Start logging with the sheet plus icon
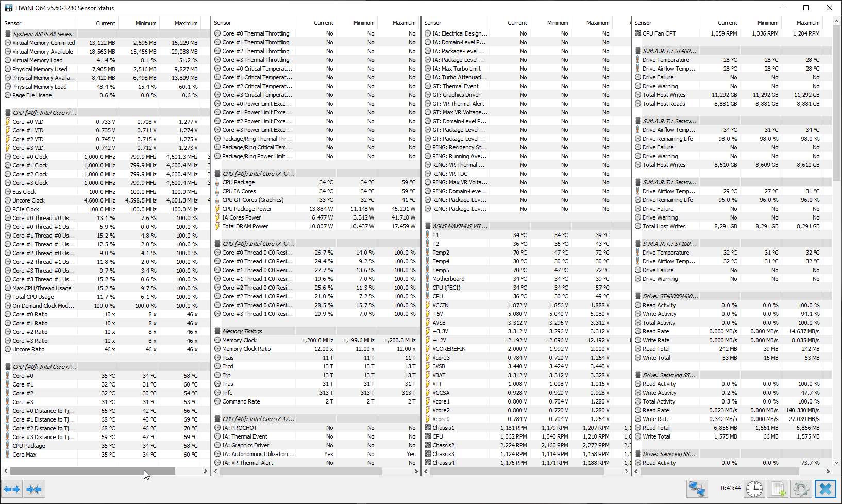 tap(778, 489)
